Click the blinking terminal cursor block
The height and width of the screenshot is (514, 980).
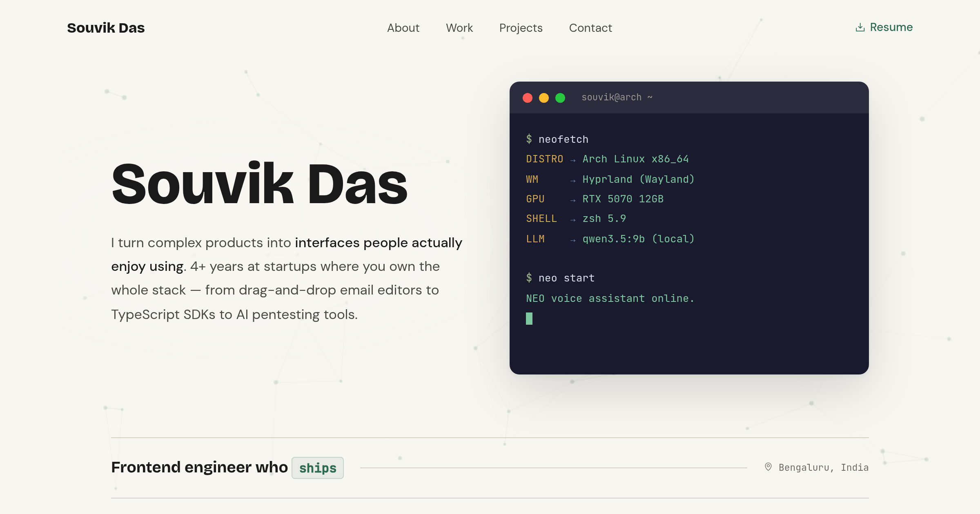click(529, 319)
